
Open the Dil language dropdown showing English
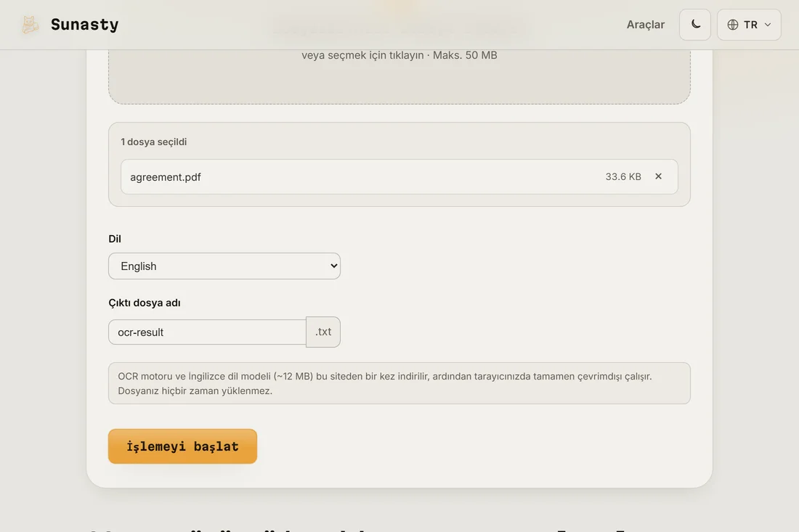point(224,266)
